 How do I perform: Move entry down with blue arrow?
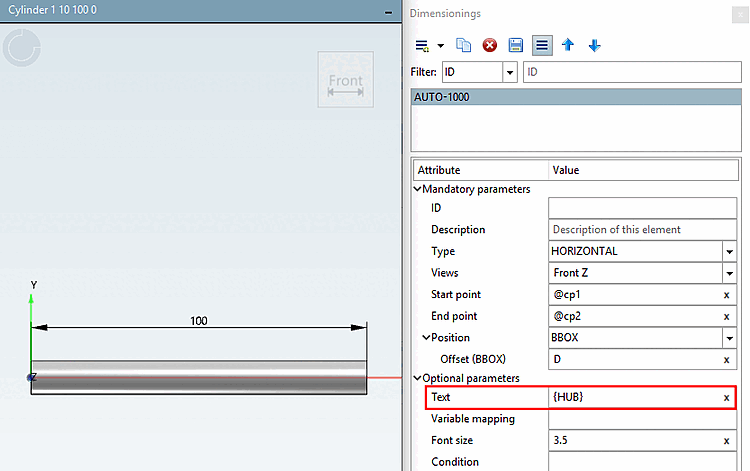pos(594,45)
